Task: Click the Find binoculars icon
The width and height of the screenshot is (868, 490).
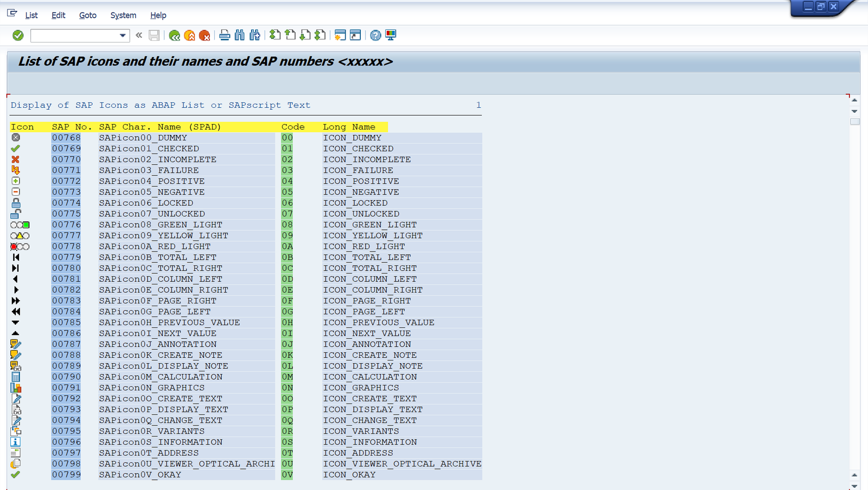Action: click(x=240, y=35)
